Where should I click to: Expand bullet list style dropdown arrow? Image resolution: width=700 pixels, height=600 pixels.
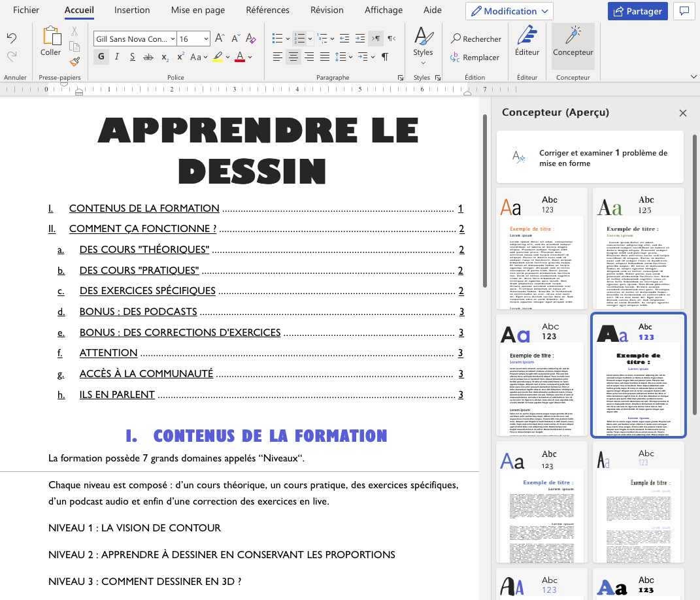[288, 39]
